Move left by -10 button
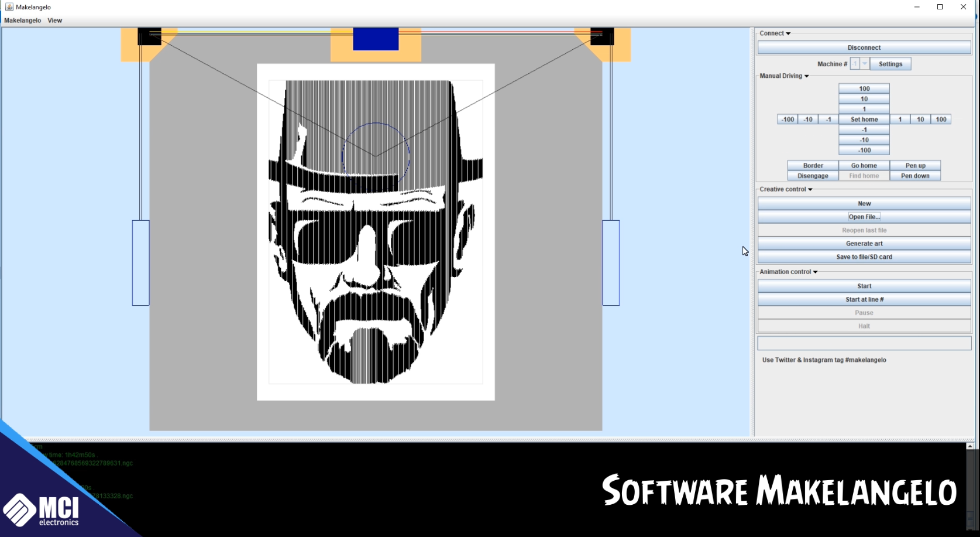The image size is (980, 537). [x=808, y=119]
